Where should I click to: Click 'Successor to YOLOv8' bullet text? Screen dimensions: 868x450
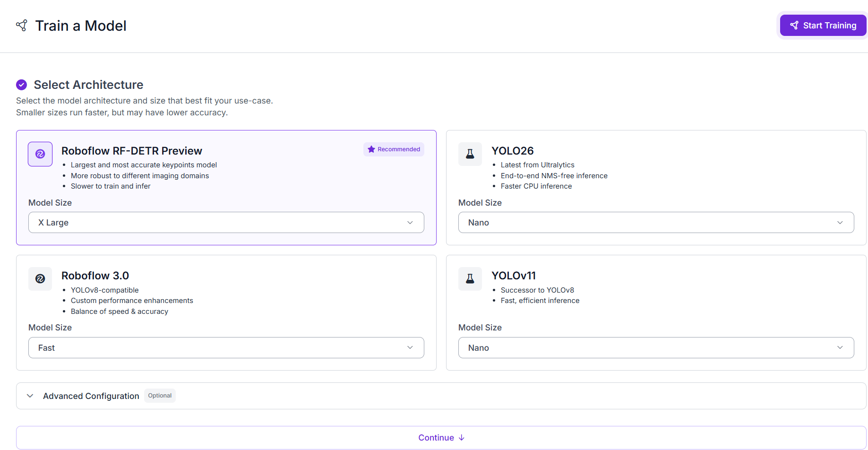(537, 290)
